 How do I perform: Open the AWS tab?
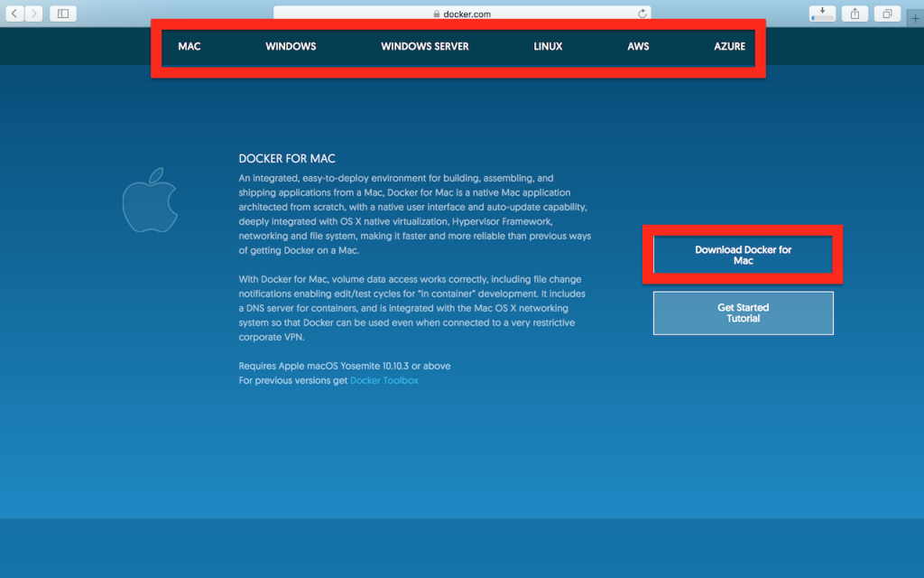638,47
